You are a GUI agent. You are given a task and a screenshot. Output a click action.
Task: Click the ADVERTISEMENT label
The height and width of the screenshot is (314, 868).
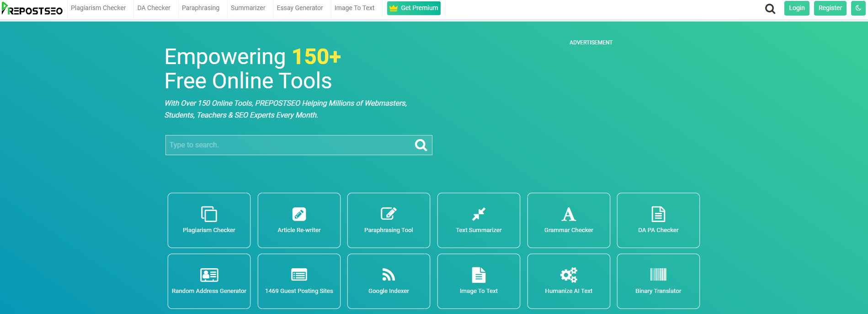[x=591, y=43]
